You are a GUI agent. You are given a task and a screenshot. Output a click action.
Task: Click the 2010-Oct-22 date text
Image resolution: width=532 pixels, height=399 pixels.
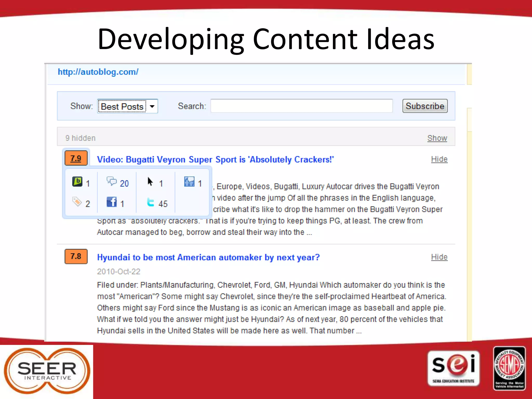tap(119, 272)
